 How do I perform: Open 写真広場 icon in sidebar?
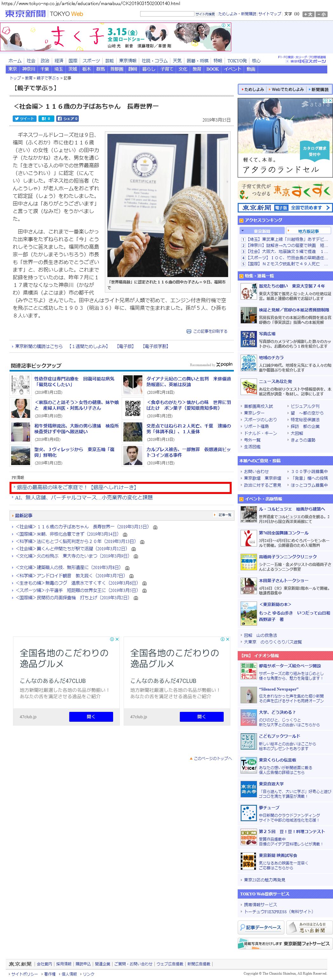(x=248, y=339)
